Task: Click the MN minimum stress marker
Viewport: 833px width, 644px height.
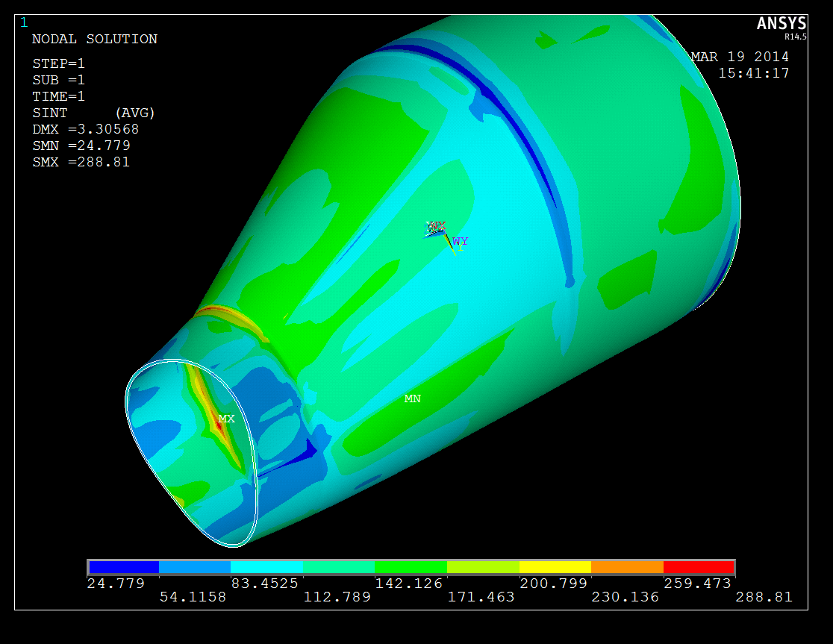Action: (x=412, y=398)
